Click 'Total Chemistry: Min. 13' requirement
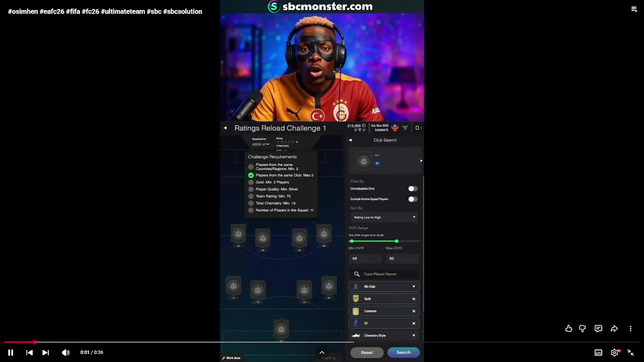Screen dimensions: 644x362 coord(275,203)
